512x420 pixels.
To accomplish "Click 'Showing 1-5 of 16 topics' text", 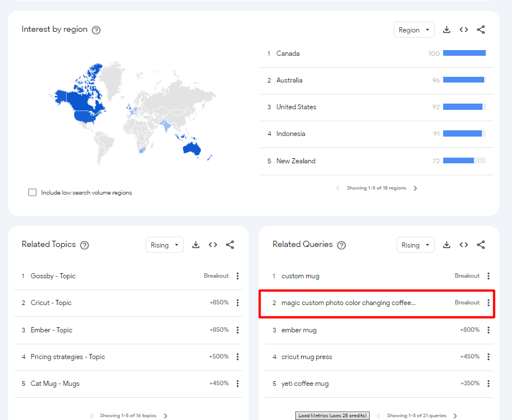I will [x=128, y=416].
